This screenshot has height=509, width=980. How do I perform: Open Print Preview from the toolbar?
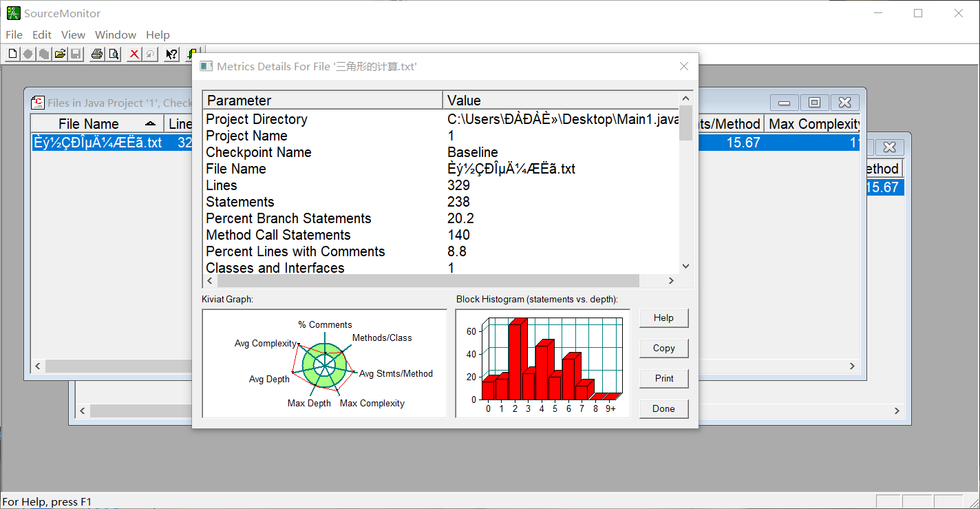pos(113,54)
